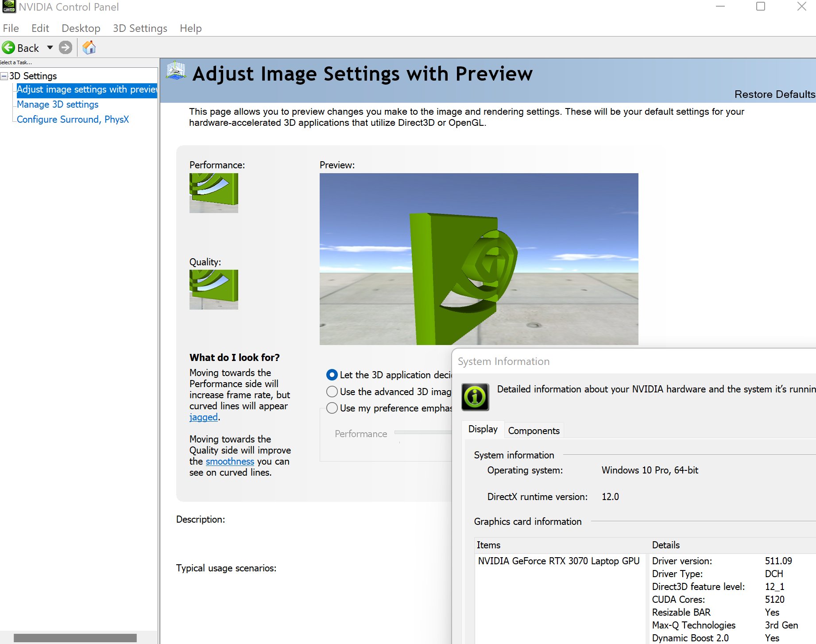This screenshot has height=644, width=816.
Task: Open Configure Surround, PhysX page
Action: point(73,120)
